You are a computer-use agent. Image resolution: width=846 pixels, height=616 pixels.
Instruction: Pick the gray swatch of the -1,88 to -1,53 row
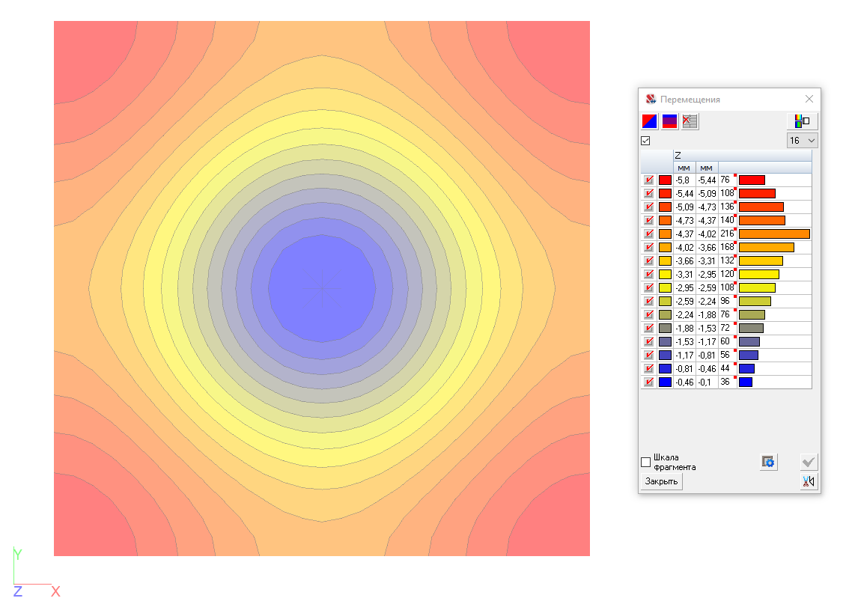coord(666,329)
